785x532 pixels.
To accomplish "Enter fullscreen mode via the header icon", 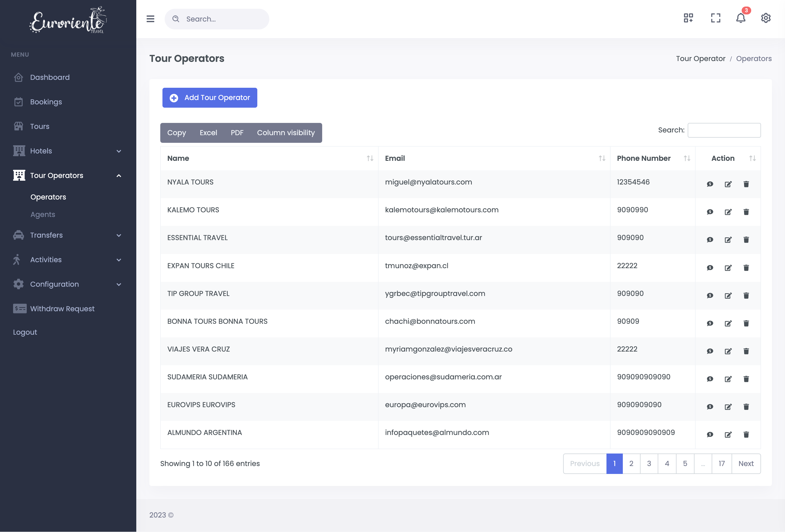I will (715, 18).
